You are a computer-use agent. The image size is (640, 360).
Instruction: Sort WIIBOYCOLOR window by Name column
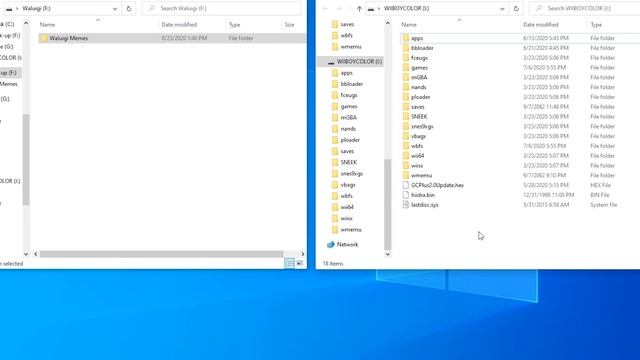click(x=409, y=24)
